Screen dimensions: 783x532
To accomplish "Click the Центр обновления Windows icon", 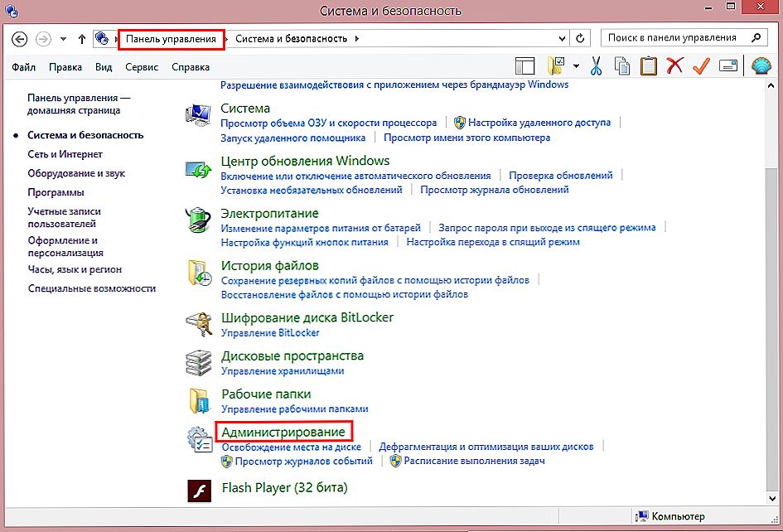I will [198, 169].
